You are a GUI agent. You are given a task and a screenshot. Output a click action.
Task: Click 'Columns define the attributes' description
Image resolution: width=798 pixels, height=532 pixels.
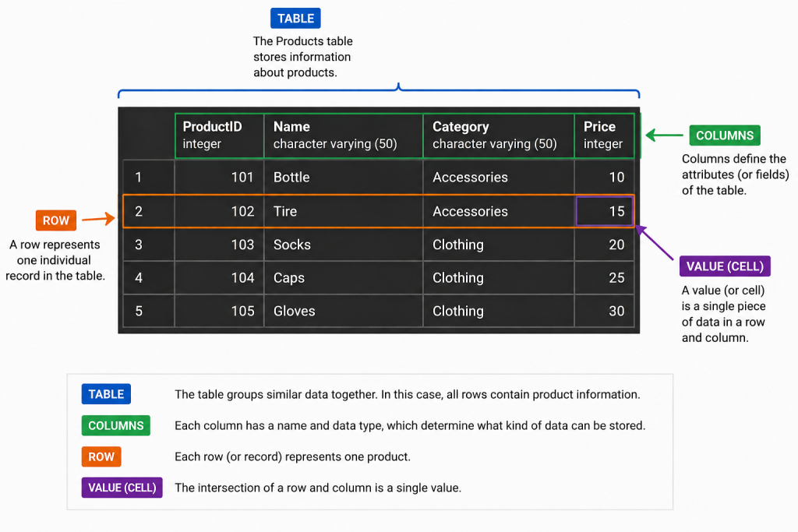[x=736, y=174]
